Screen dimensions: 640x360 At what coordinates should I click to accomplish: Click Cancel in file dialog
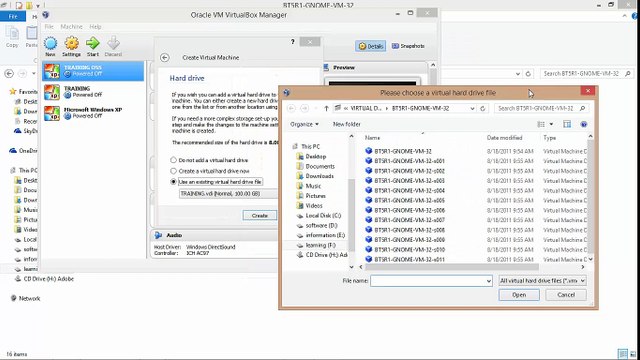click(566, 295)
